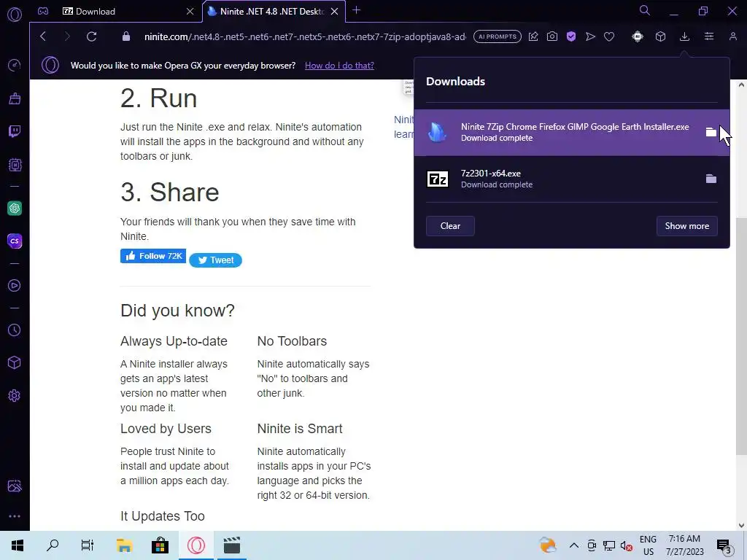Open Settings gear in sidebar
Viewport: 747px width, 560px height.
pos(15,396)
